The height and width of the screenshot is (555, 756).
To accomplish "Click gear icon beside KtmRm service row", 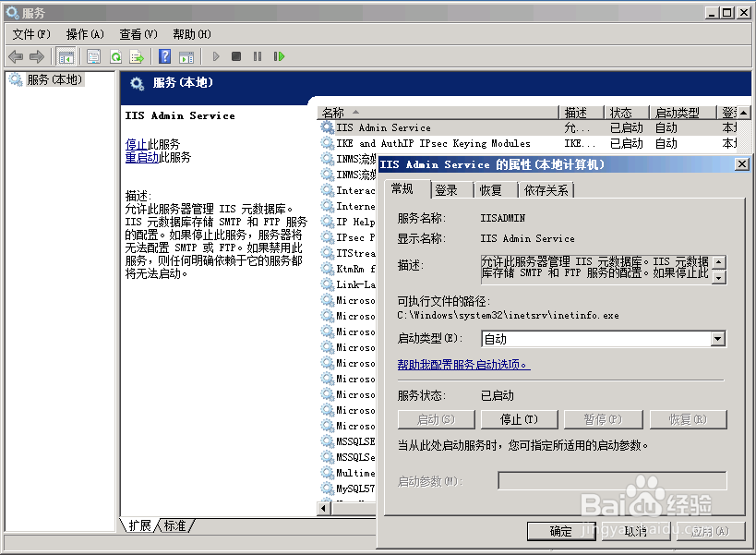I will coord(328,269).
